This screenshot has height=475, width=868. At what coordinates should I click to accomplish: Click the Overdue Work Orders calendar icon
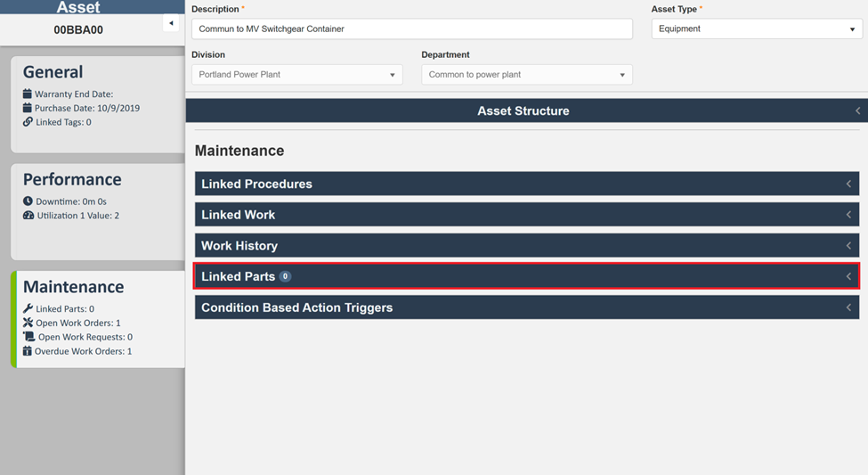28,351
